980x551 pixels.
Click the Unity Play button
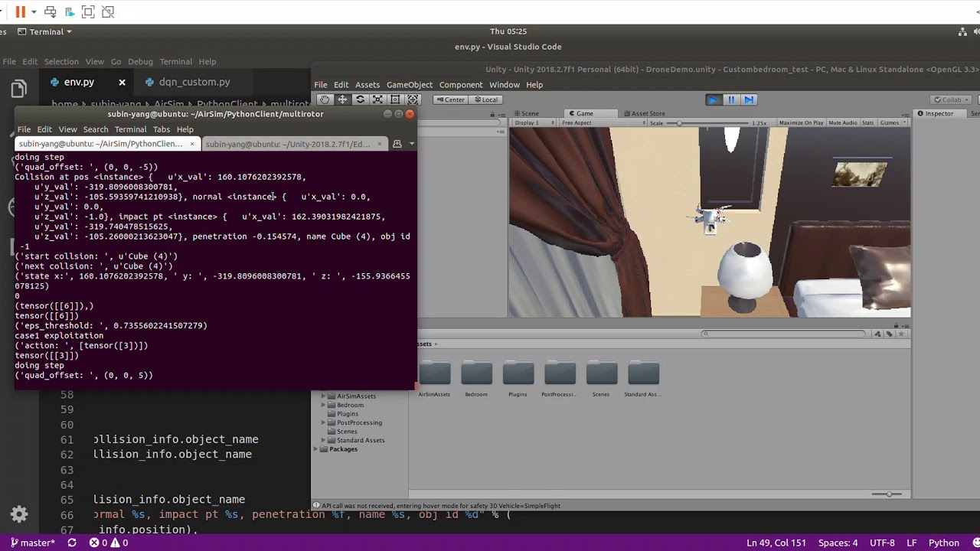click(x=713, y=99)
